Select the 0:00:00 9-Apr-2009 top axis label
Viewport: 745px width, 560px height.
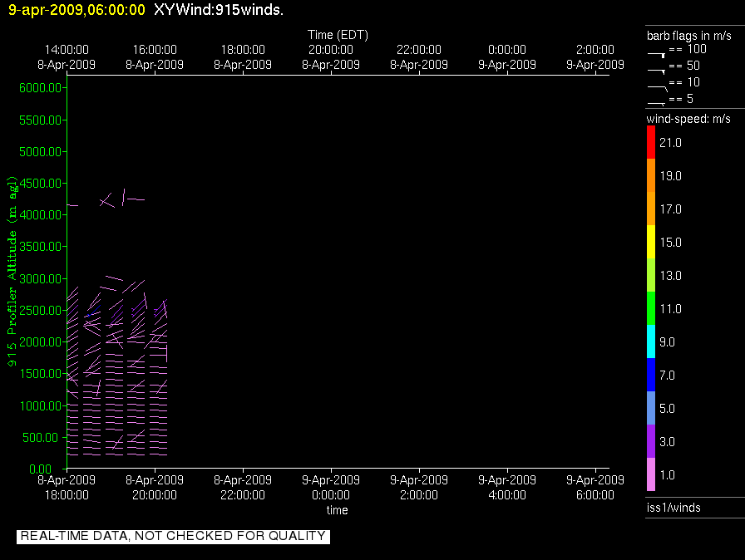tap(507, 57)
